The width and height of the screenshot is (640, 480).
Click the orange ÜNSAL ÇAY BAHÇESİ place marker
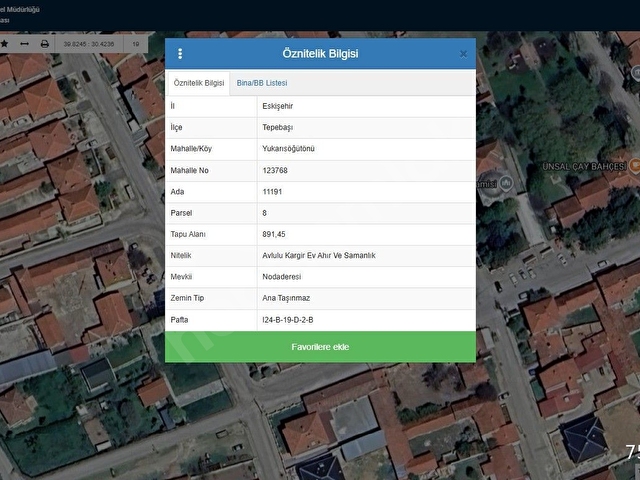pos(635,165)
